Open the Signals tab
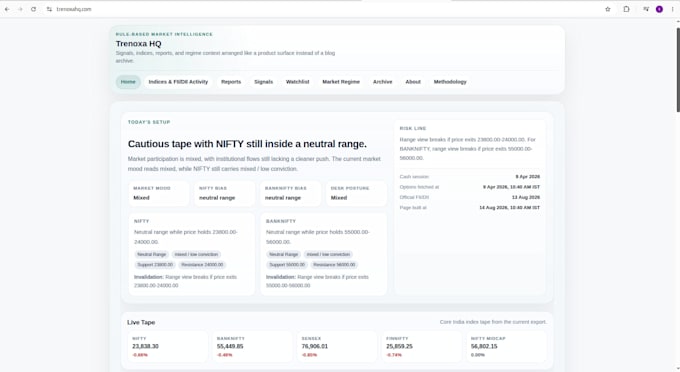Image resolution: width=680 pixels, height=372 pixels. [x=264, y=82]
